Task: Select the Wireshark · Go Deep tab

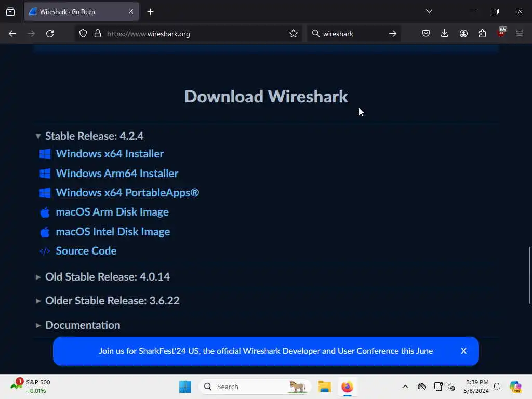Action: [82, 11]
